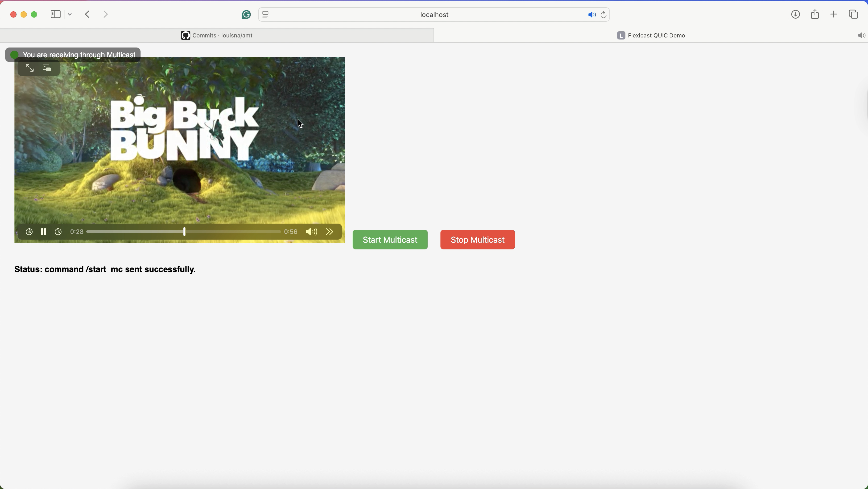Click the Start Multicast button
The image size is (868, 489).
390,240
